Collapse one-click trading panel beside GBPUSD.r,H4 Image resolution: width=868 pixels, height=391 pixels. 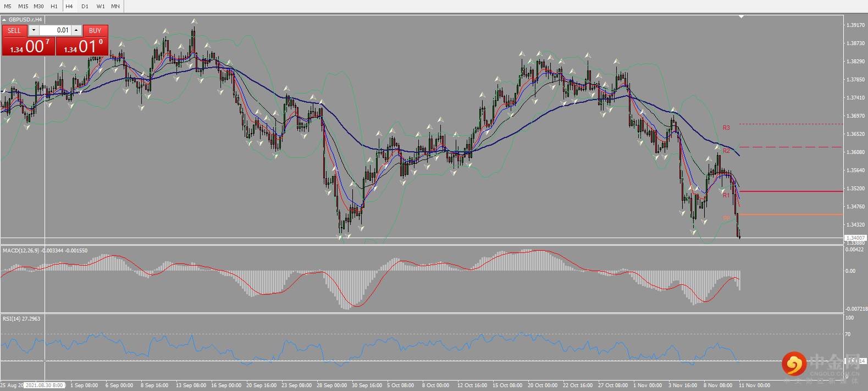point(4,20)
